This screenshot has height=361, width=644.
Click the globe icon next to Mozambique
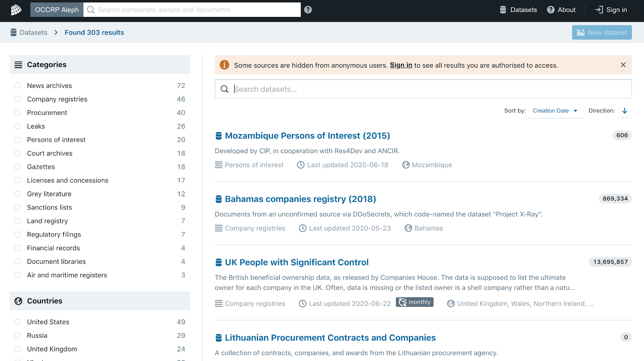click(406, 165)
